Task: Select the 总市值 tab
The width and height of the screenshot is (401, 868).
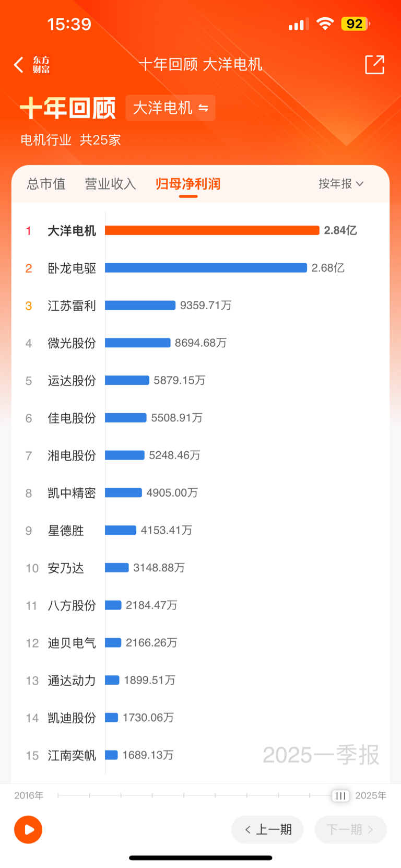Action: click(x=46, y=184)
